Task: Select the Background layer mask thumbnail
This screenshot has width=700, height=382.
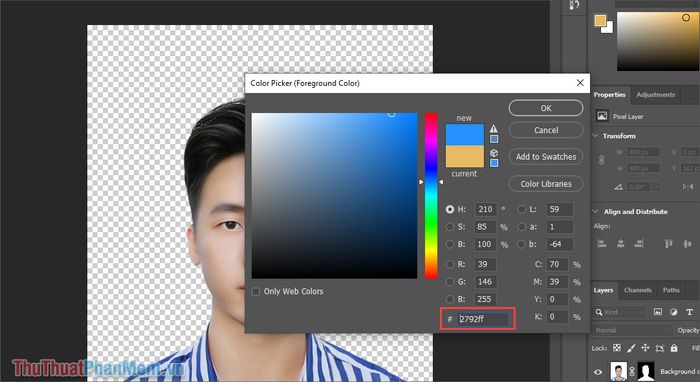Action: [x=646, y=371]
